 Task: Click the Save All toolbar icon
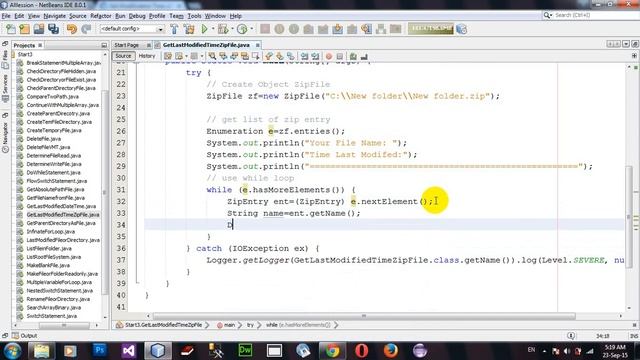point(53,29)
